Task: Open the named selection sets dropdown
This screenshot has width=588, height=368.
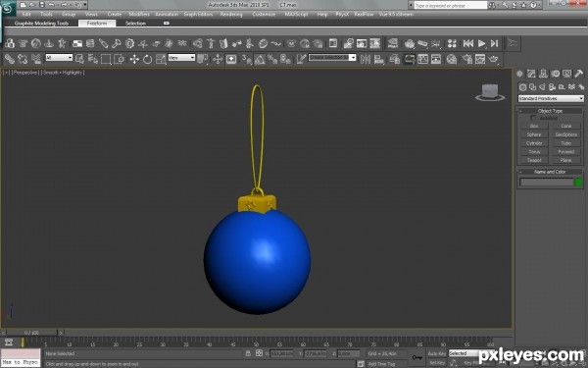Action: click(332, 58)
